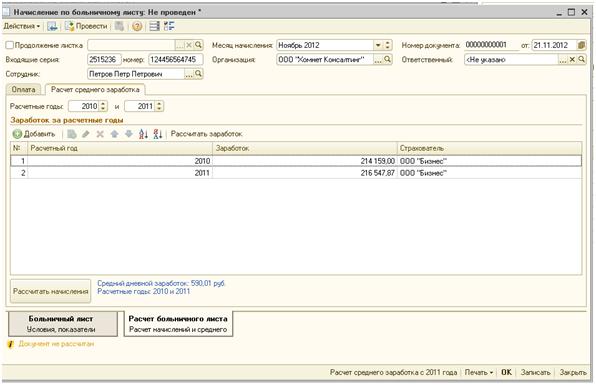
Task: Click Расчет среднего заработка с 2011 года
Action: tap(393, 373)
